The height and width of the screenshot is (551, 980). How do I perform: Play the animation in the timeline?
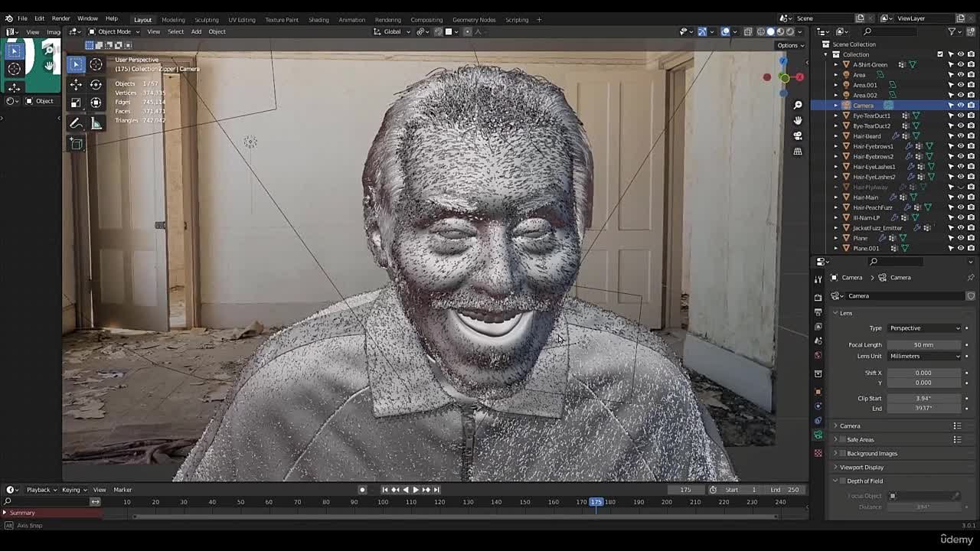point(416,490)
